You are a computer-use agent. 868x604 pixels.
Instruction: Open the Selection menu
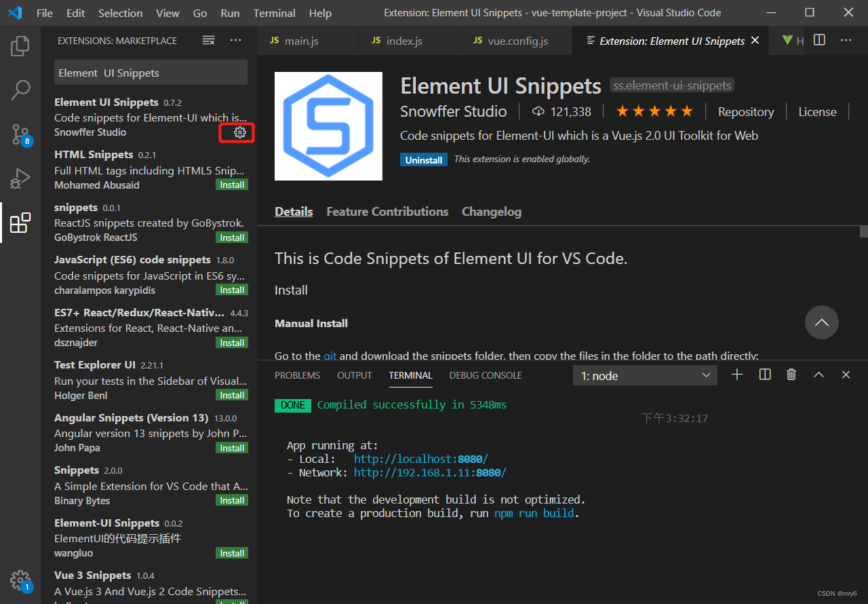tap(121, 13)
